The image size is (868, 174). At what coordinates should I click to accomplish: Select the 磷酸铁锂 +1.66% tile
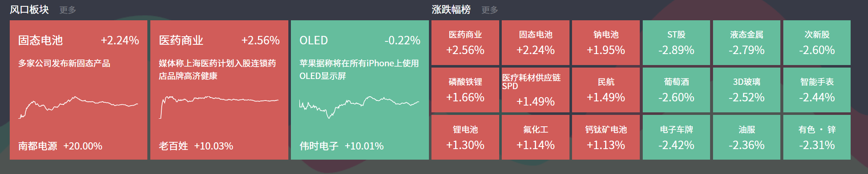pyautogui.click(x=465, y=90)
